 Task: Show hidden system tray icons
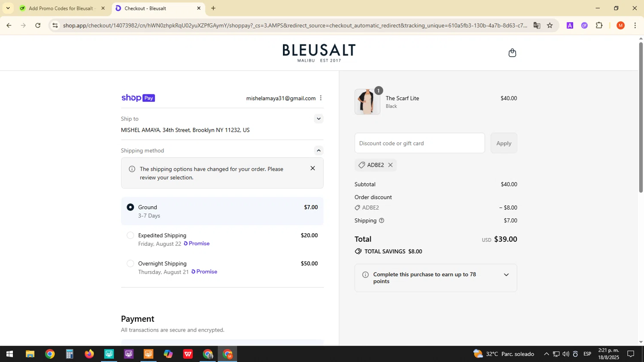click(x=546, y=354)
